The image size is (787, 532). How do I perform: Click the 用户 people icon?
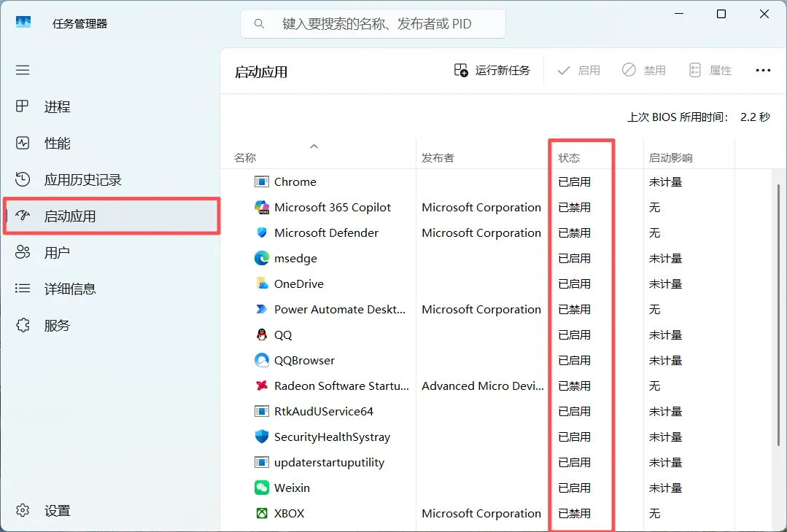23,251
